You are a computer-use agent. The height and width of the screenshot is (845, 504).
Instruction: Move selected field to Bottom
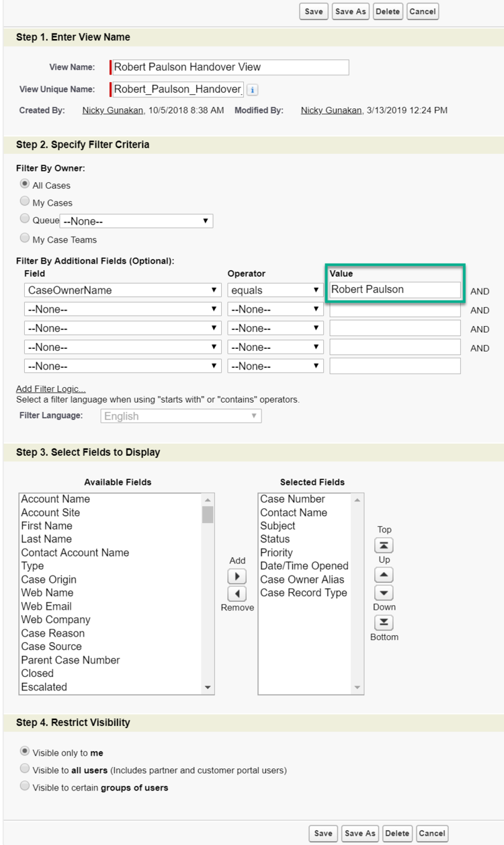click(384, 622)
